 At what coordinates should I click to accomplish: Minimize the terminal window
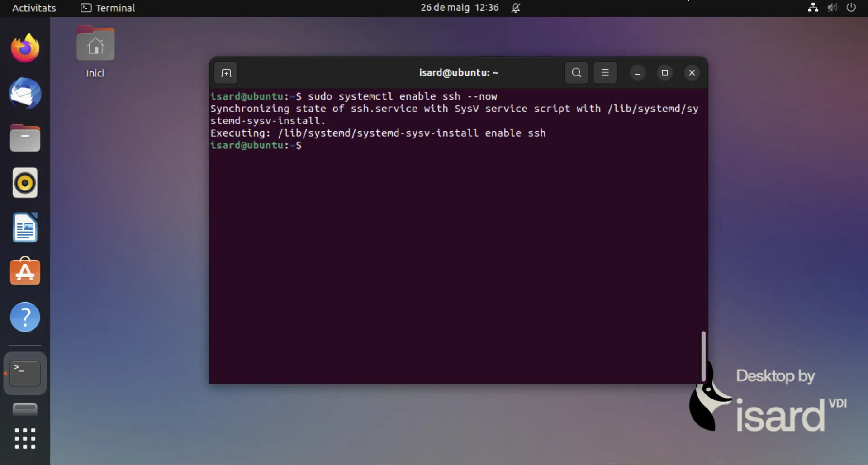click(x=637, y=73)
